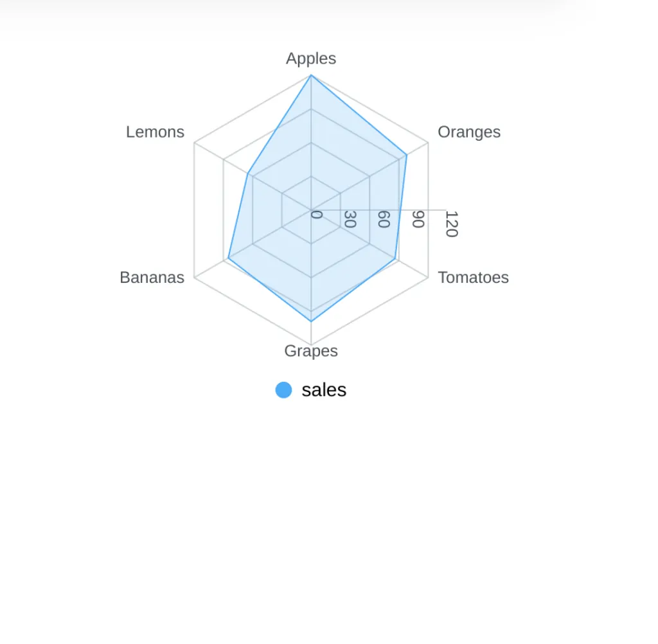Select the Lemons axis label

(155, 132)
